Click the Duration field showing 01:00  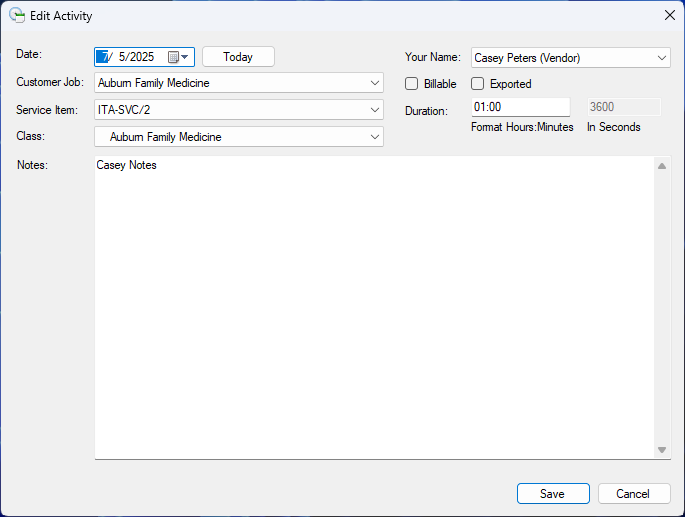tap(519, 107)
